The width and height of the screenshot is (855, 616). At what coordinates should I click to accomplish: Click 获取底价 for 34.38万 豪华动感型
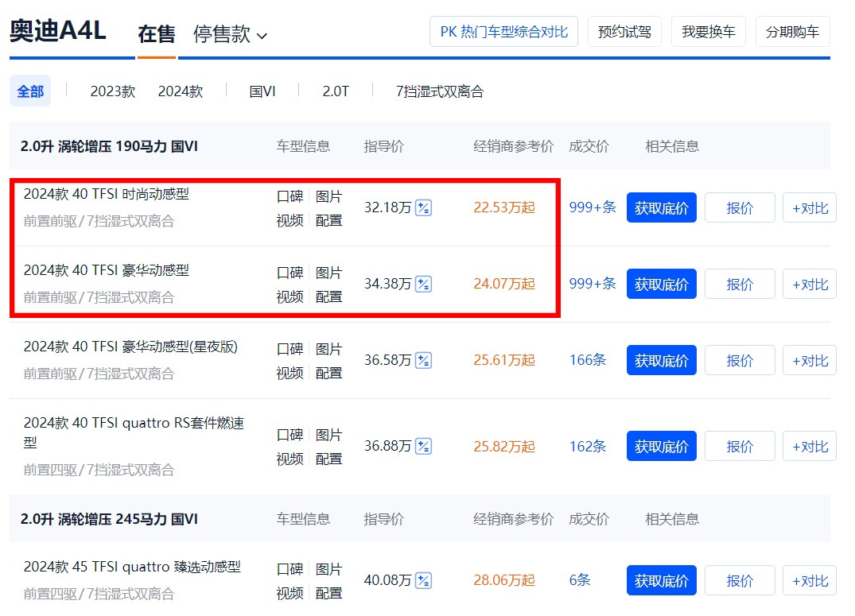point(662,284)
